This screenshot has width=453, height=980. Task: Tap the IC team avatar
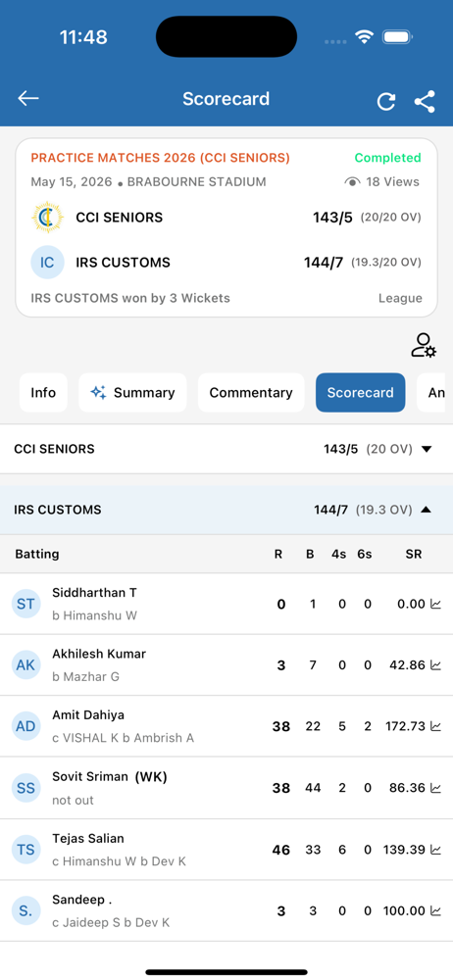click(47, 263)
